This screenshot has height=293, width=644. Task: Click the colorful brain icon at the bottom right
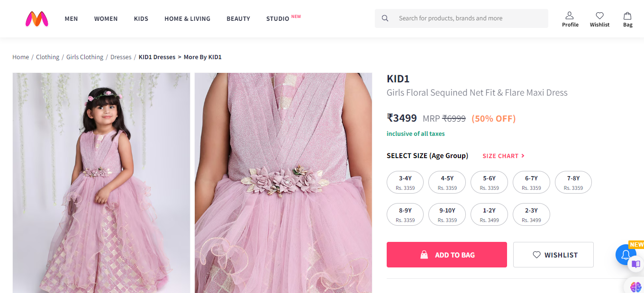pyautogui.click(x=635, y=286)
